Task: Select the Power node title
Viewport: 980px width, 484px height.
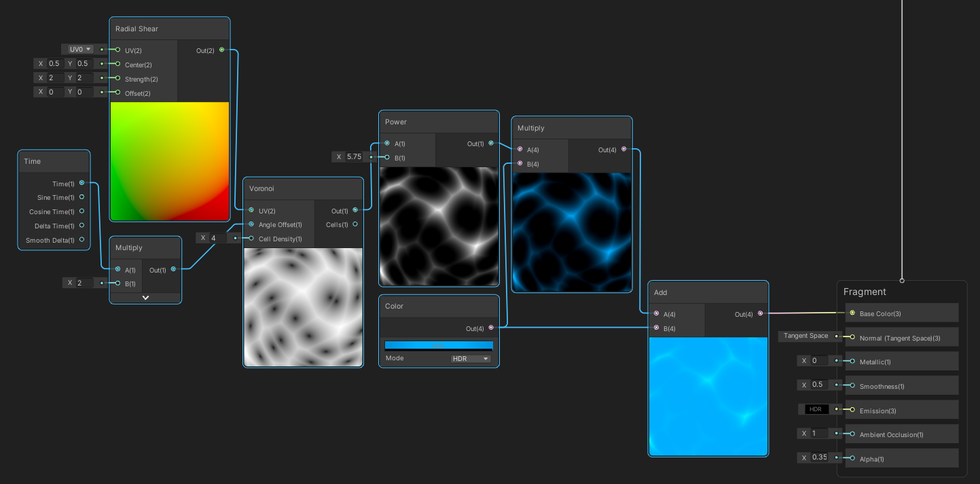Action: (396, 122)
